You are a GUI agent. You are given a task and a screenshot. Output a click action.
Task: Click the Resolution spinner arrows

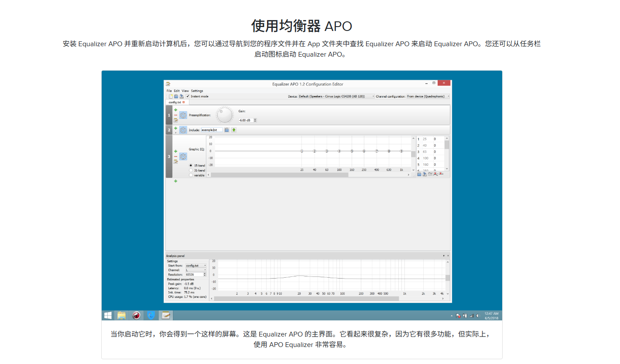coord(205,275)
